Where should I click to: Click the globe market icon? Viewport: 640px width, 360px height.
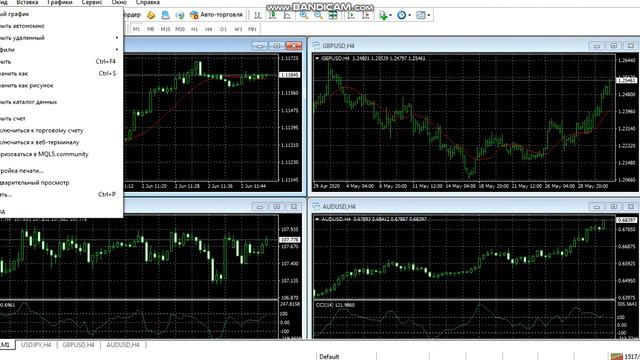[x=180, y=15]
